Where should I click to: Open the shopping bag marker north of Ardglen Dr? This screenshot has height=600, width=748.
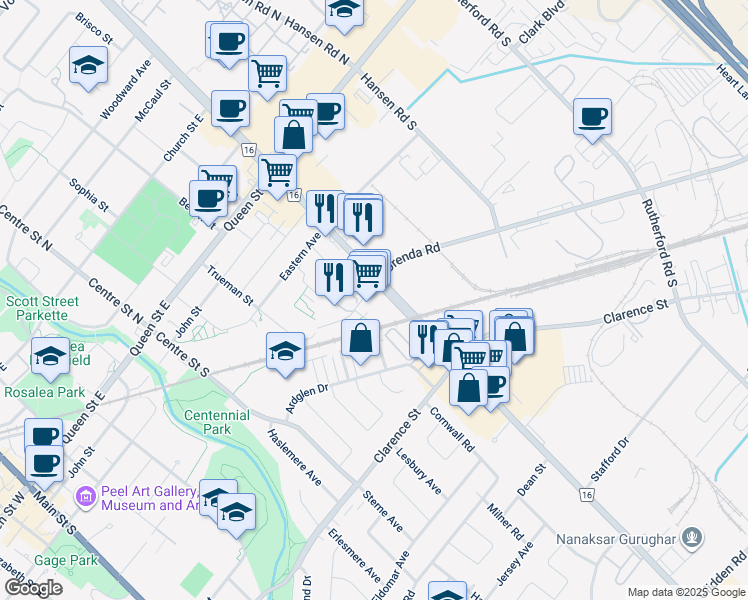361,338
